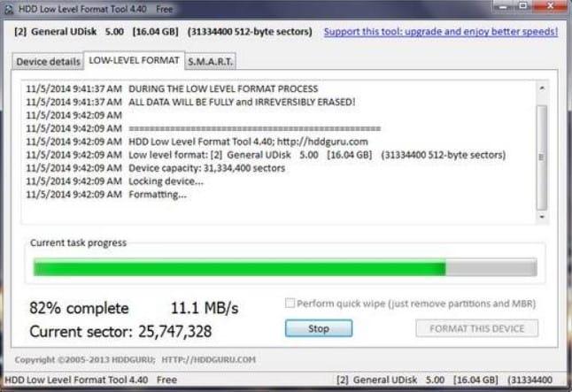Click the log scrollbar down arrow
The image size is (572, 392).
click(542, 217)
